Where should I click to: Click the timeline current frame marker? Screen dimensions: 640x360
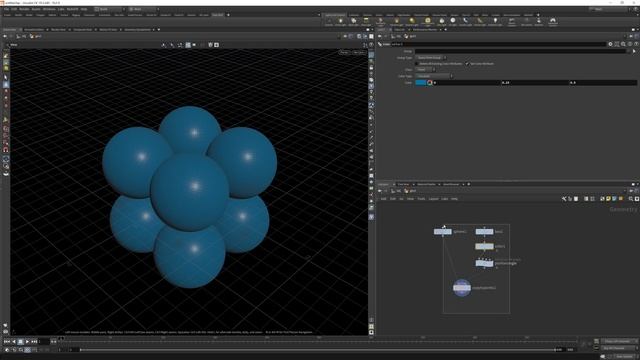coord(61,338)
